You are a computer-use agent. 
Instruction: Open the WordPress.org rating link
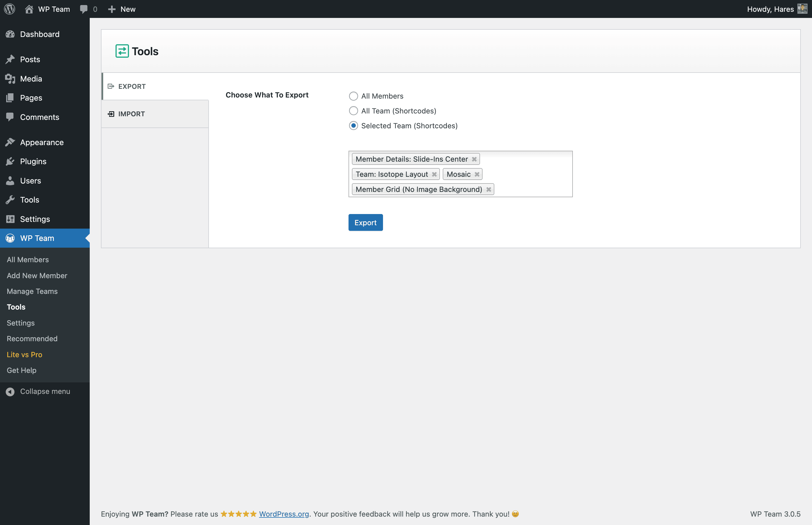(284, 514)
